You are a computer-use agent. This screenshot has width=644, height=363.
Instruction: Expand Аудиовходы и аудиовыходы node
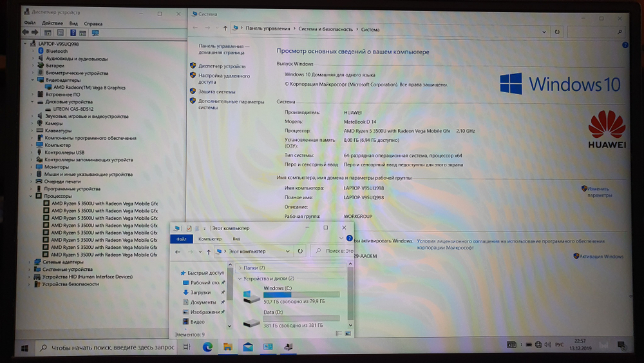tap(33, 59)
